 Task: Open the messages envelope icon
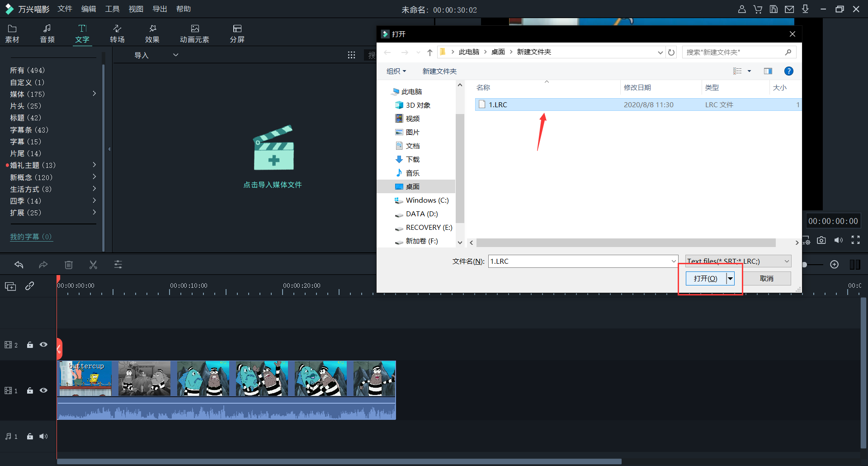coord(789,9)
